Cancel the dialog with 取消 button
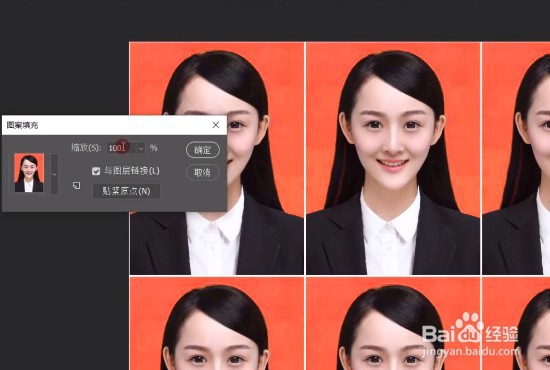Screen dimensions: 550x370 203,172
